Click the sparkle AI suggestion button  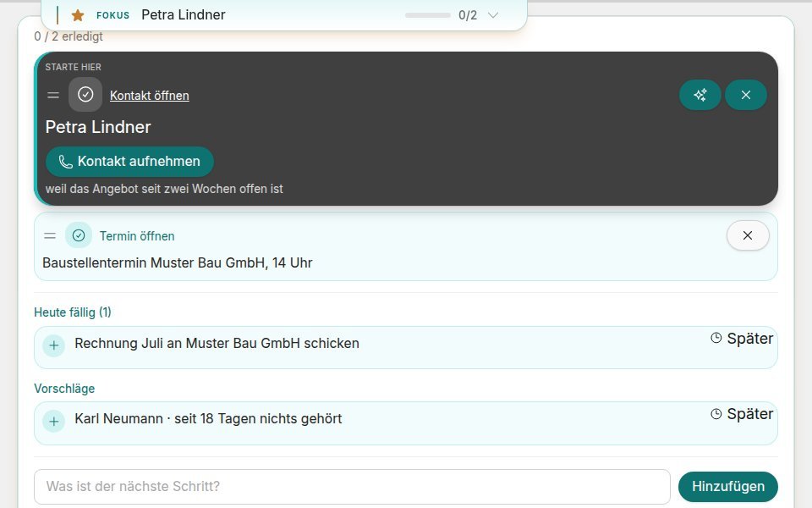tap(700, 95)
